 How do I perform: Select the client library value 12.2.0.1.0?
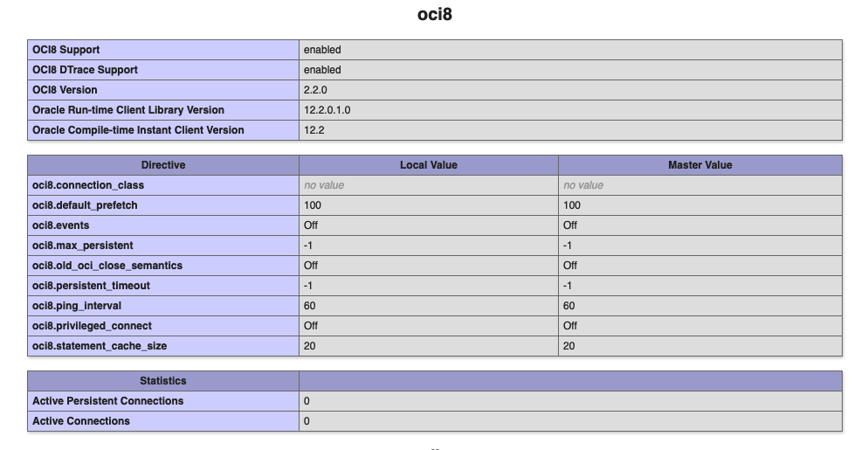tap(327, 110)
